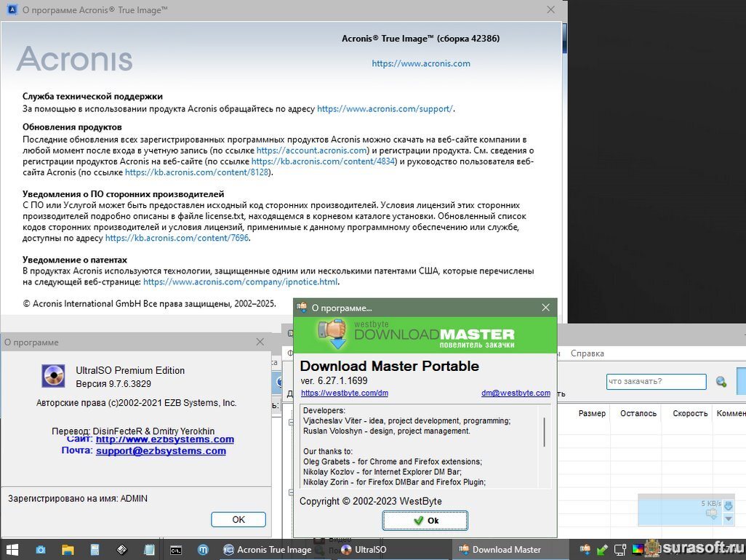This screenshot has width=746, height=560.
Task: Click the blue download arrow on the floating speed widget
Action: [x=728, y=505]
